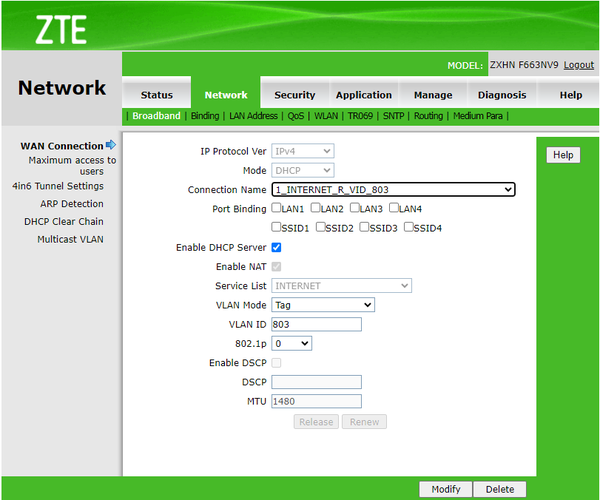The width and height of the screenshot is (600, 500).
Task: Select the QoS submenu item
Action: (296, 116)
